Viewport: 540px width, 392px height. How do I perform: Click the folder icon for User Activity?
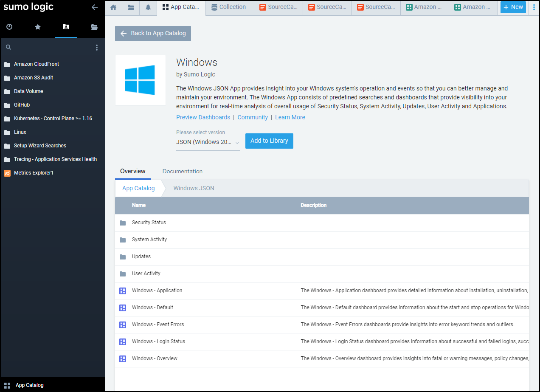pyautogui.click(x=123, y=274)
